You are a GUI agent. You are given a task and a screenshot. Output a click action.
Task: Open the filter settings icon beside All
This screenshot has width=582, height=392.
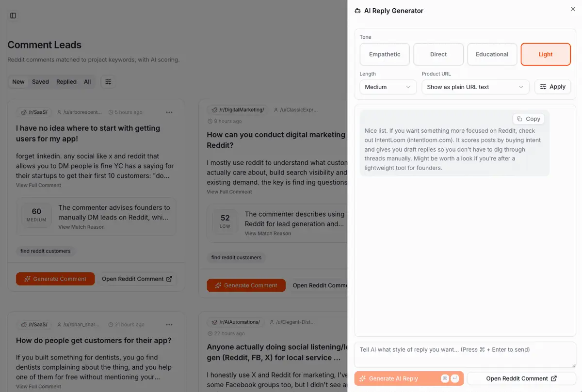pyautogui.click(x=108, y=82)
